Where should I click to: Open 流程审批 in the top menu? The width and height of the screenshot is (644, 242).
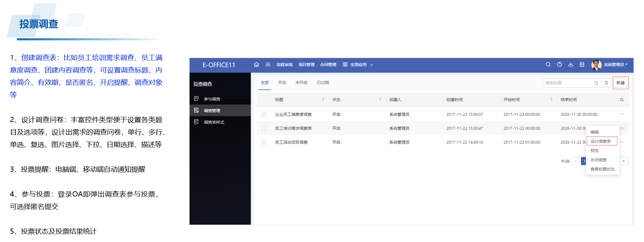284,65
